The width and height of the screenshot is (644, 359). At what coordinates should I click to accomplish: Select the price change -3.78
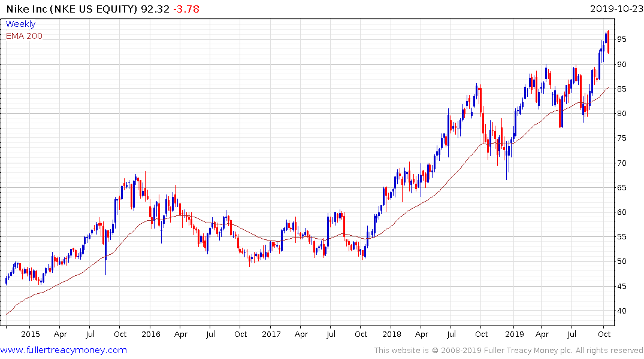186,9
